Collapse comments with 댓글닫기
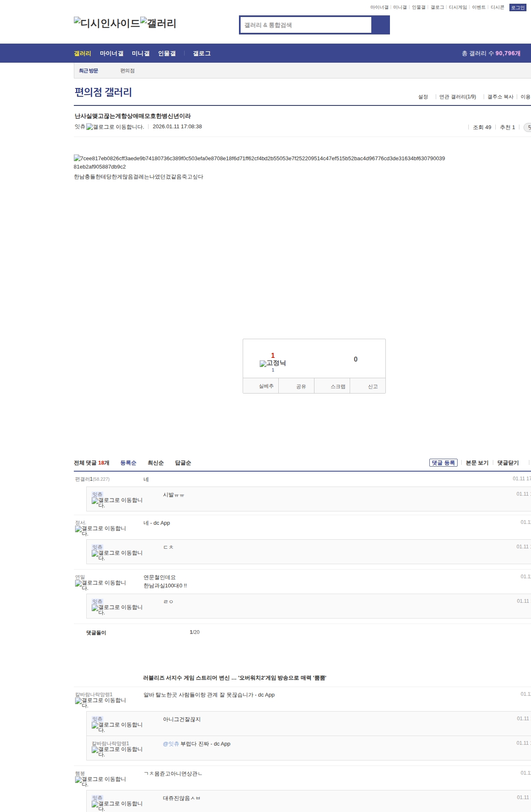This screenshot has width=531, height=812. pyautogui.click(x=508, y=463)
